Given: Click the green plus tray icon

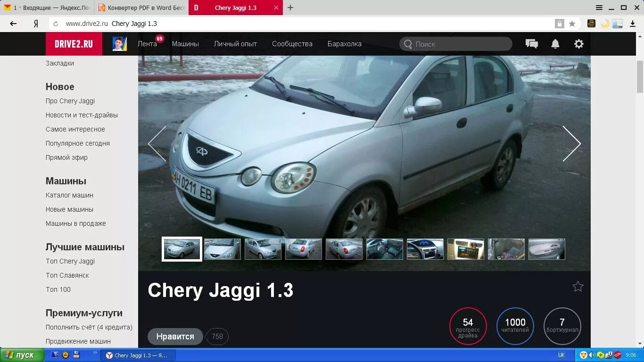Looking at the screenshot, I should point(601,355).
